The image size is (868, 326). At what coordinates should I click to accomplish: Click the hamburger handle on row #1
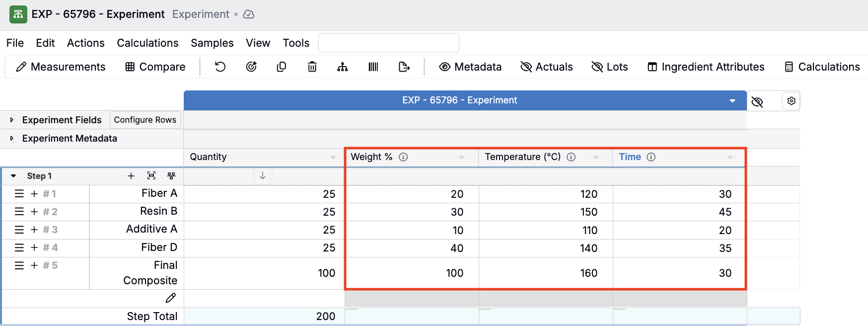coord(19,194)
